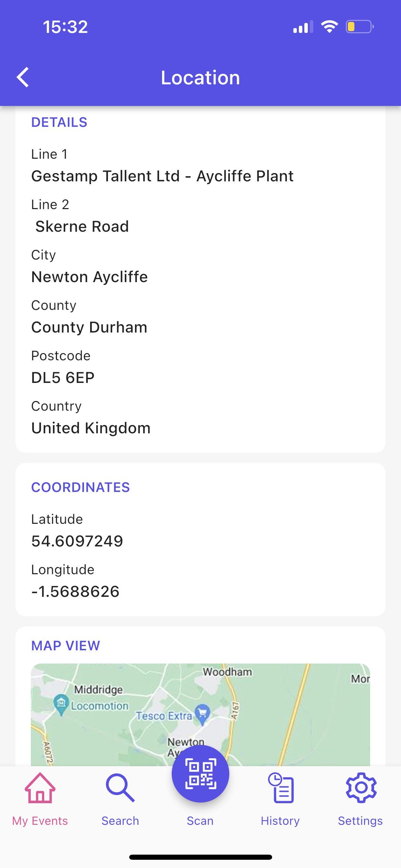Tap the Tesco Extra map pin
Viewport: 401px width, 868px height.
[x=203, y=714]
